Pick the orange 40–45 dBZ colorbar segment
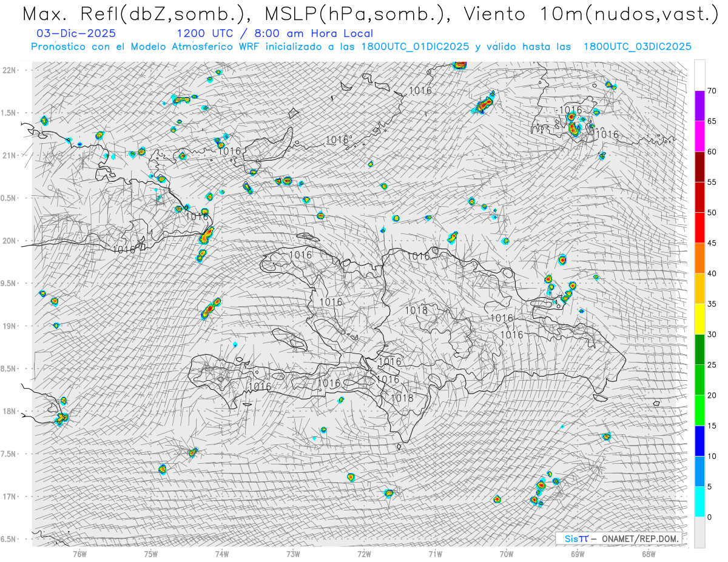 tap(699, 258)
